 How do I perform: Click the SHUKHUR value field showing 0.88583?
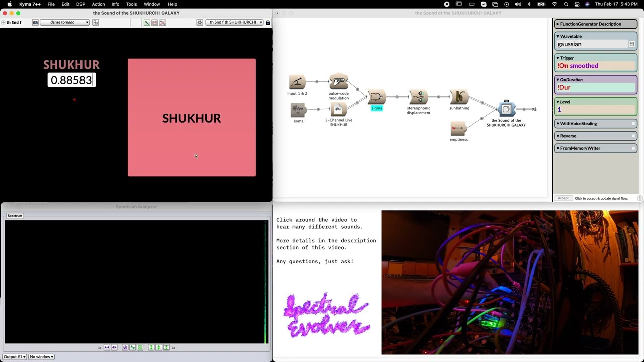(x=71, y=80)
